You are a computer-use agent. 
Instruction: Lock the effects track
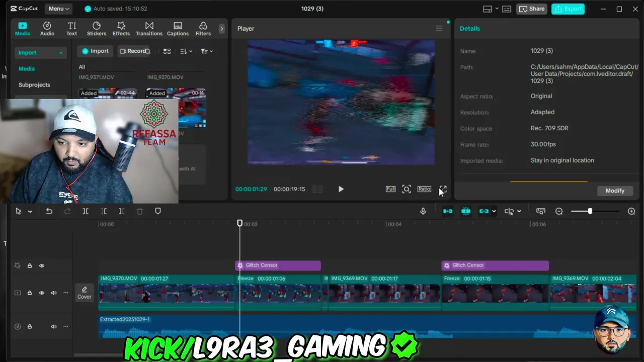(x=30, y=265)
